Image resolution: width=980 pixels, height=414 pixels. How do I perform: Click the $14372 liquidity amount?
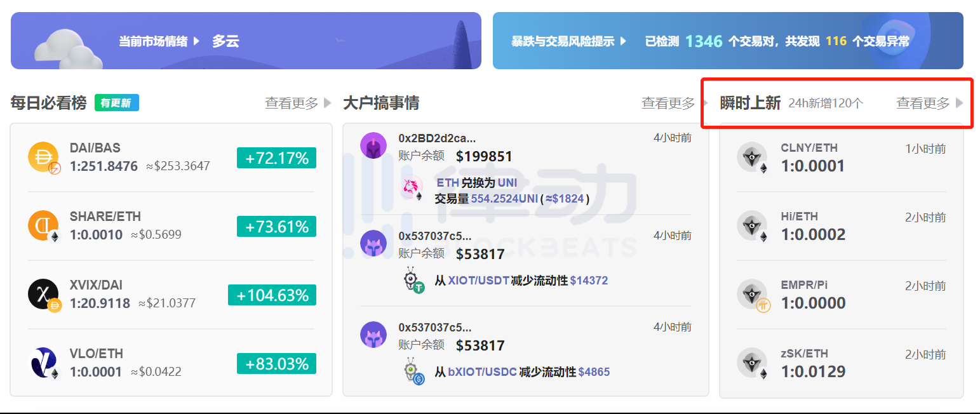pos(589,281)
